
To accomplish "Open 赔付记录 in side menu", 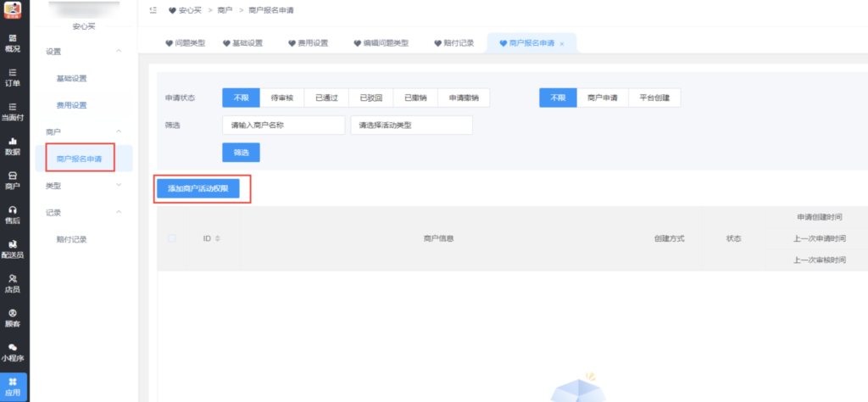I will (x=71, y=240).
